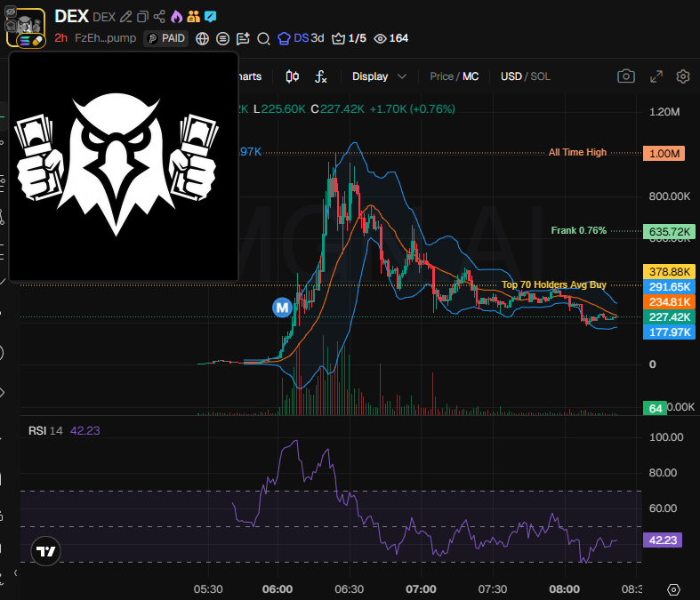
Task: Click the PAID dex badge
Action: pyautogui.click(x=166, y=39)
